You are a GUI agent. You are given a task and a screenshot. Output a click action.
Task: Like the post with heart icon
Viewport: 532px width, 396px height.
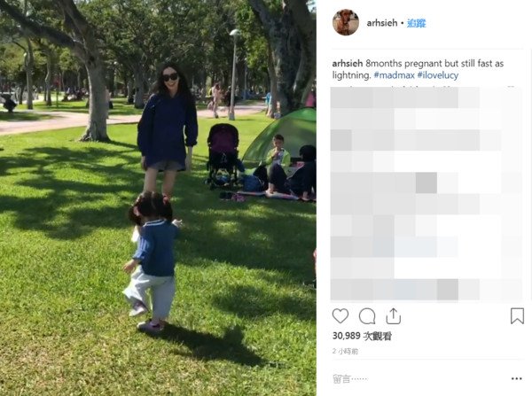340,316
